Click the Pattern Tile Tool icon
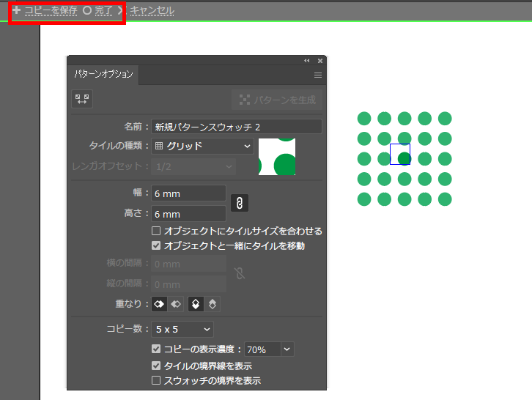Viewport: 532px width, 400px height. click(x=82, y=99)
